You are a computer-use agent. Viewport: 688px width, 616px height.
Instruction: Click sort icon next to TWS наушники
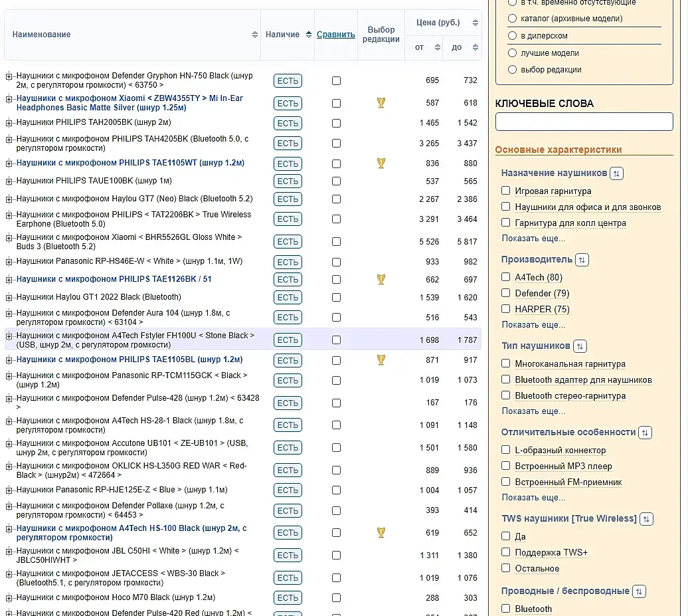646,519
